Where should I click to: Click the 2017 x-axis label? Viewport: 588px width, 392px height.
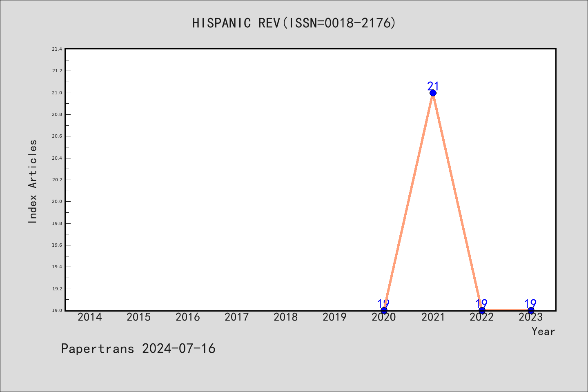tap(237, 317)
